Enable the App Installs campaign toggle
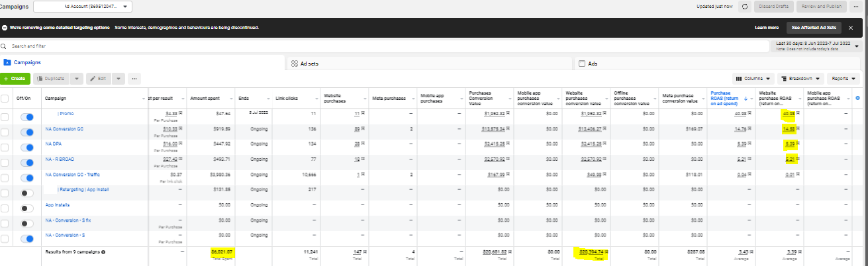Screen dimensions: 868x266 [x=26, y=208]
